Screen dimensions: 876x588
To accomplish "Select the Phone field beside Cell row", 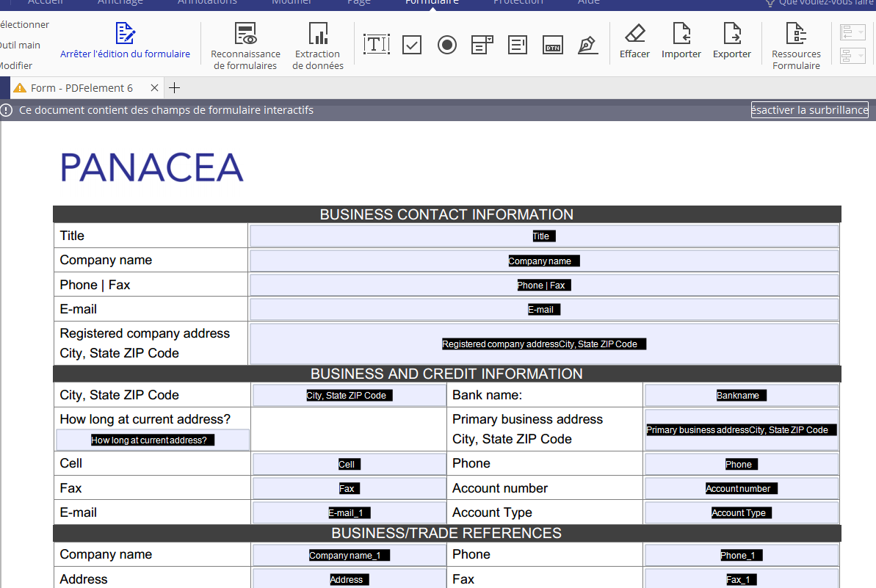I will click(742, 463).
